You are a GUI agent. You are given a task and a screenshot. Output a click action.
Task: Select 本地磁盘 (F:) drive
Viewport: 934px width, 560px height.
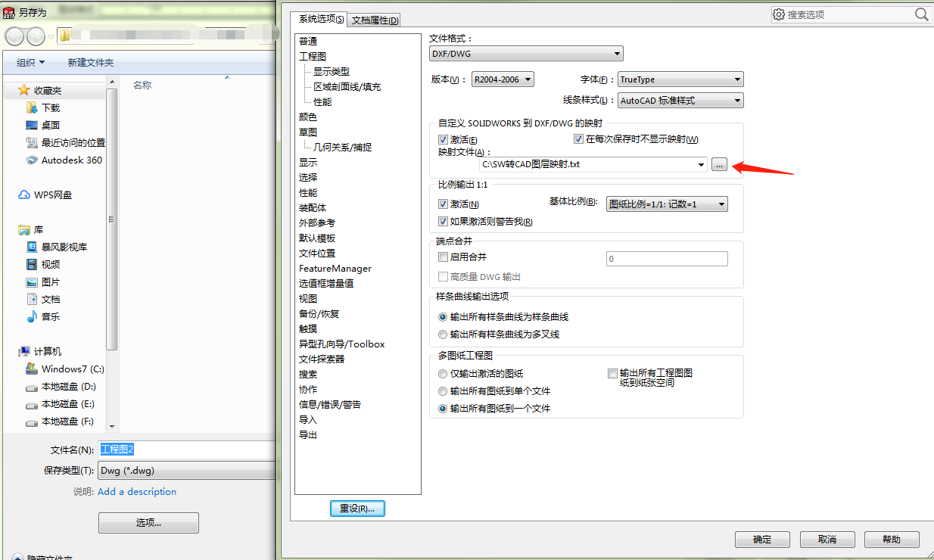(x=61, y=421)
